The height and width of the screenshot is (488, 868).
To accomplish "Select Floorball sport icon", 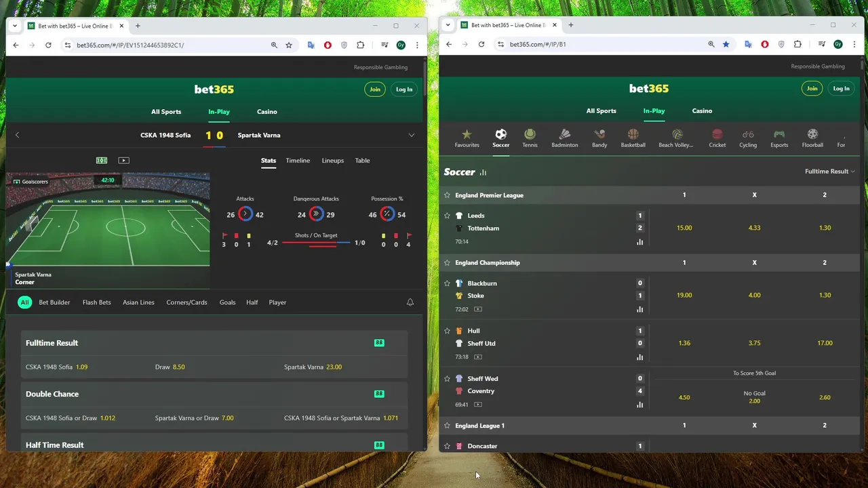I will (812, 134).
